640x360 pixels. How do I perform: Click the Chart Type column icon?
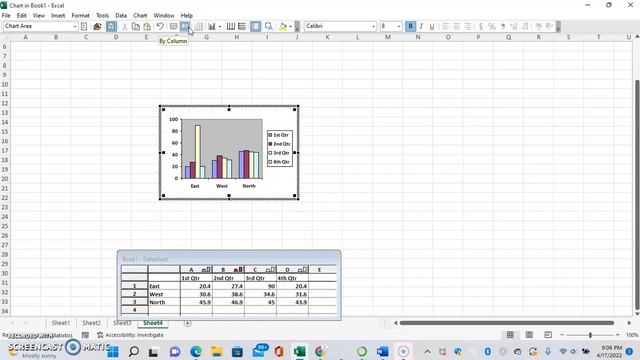point(211,26)
